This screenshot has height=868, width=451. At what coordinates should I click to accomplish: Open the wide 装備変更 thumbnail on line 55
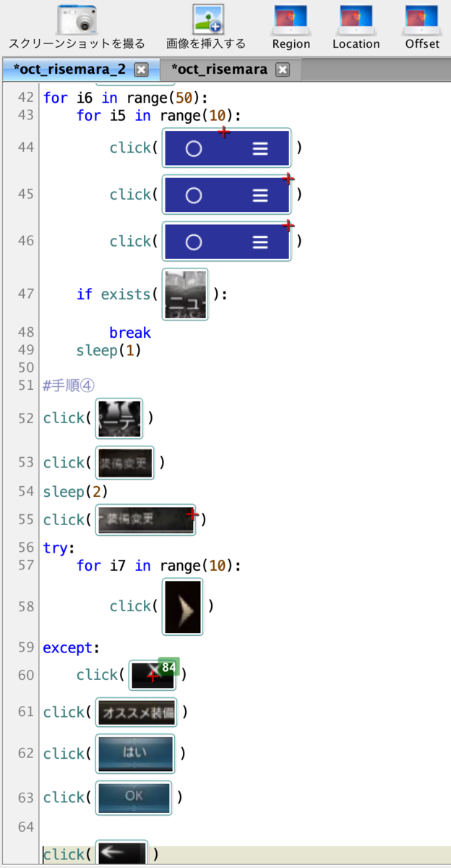tap(146, 519)
